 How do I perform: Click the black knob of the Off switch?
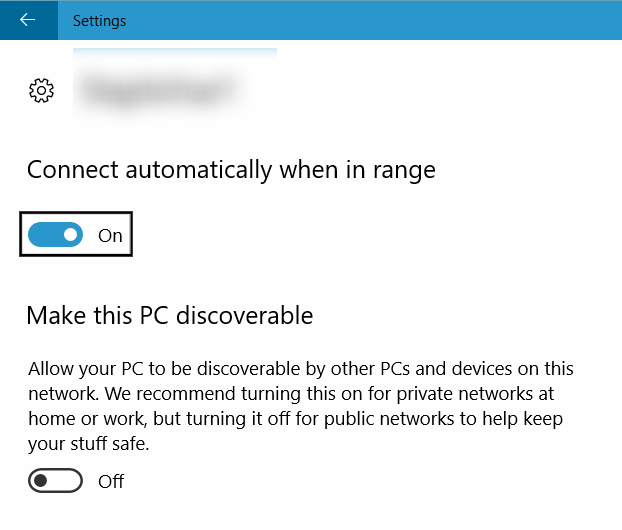click(40, 481)
